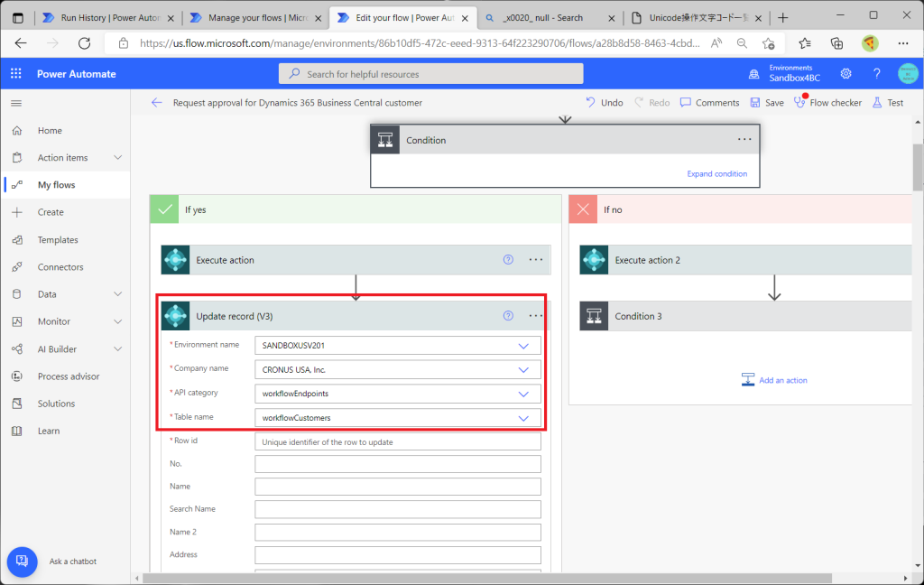Focus the Search for helpful resources box
The image size is (924, 585).
pyautogui.click(x=430, y=74)
